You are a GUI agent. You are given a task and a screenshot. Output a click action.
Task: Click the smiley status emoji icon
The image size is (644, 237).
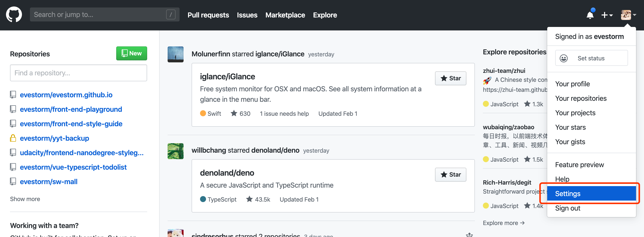click(x=563, y=58)
